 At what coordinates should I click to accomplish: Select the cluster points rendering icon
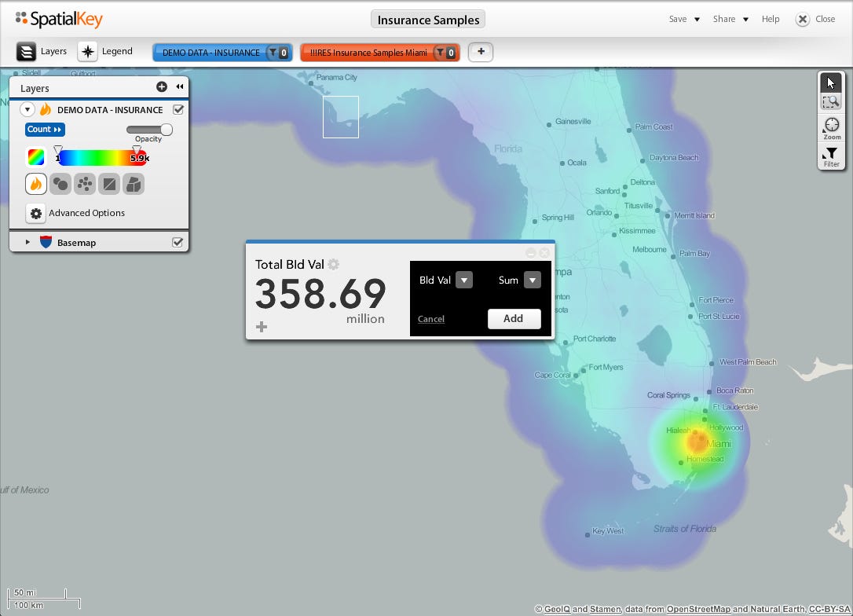click(x=85, y=184)
